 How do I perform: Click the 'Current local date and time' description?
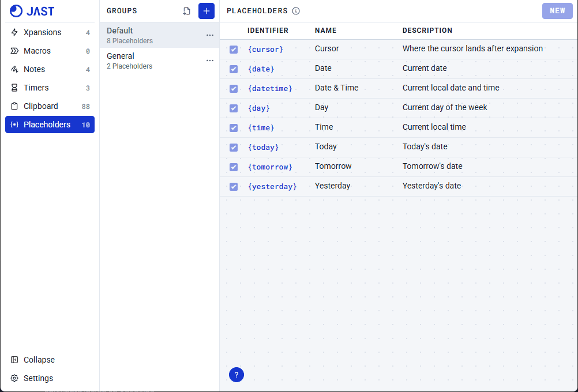tap(451, 88)
